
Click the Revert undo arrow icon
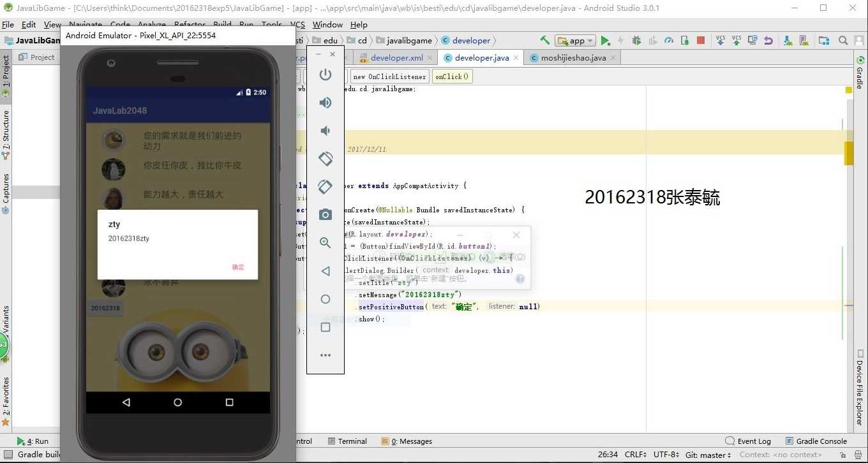(768, 40)
